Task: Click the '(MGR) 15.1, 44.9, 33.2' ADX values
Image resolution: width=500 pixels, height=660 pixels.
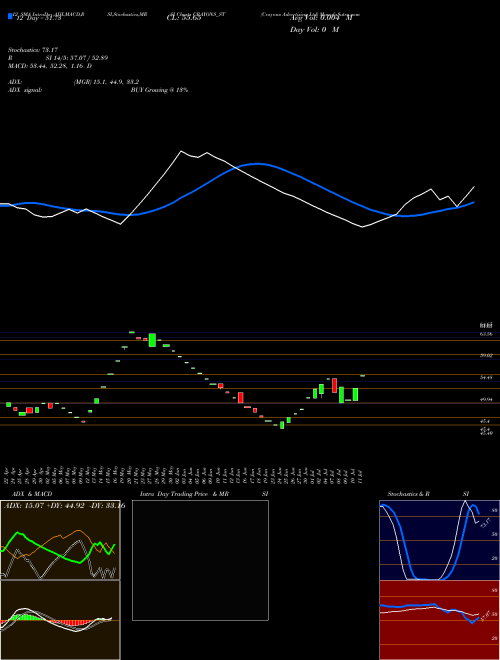Action: click(x=106, y=82)
